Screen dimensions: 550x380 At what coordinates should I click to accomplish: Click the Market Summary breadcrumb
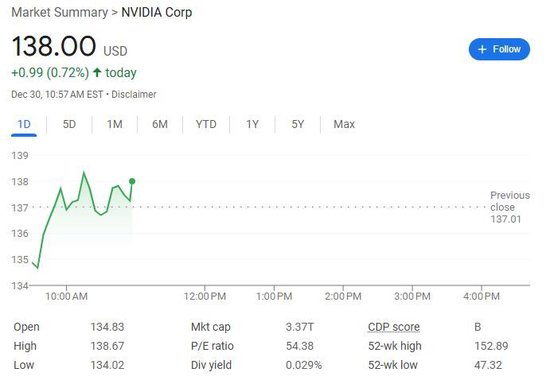click(60, 12)
